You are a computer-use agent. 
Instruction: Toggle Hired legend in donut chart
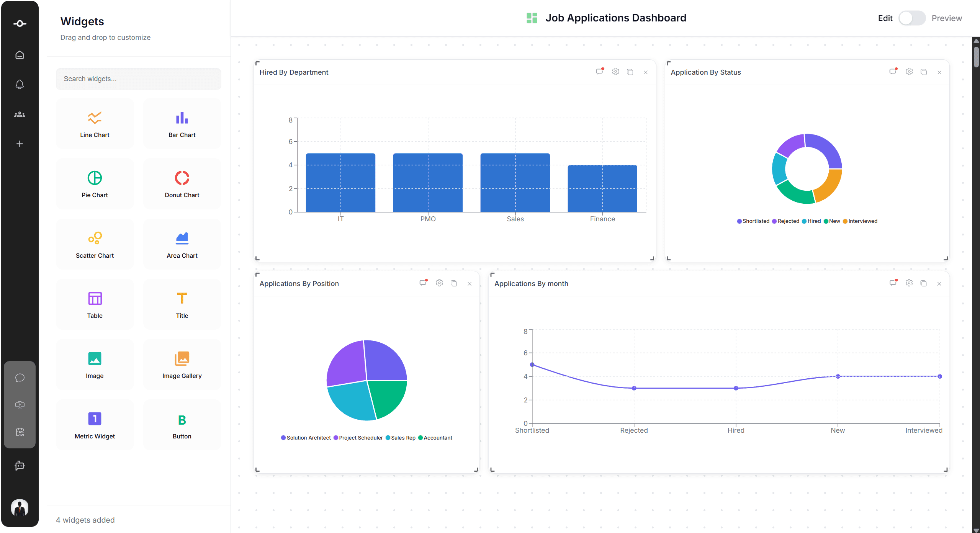pos(811,221)
